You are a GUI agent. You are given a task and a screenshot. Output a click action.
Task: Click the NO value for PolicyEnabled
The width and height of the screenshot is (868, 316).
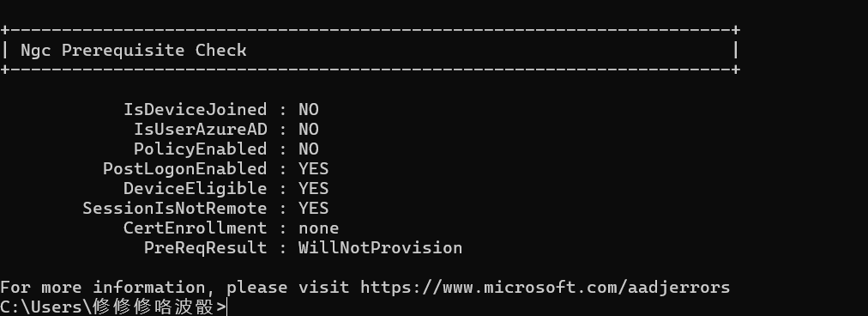click(308, 149)
